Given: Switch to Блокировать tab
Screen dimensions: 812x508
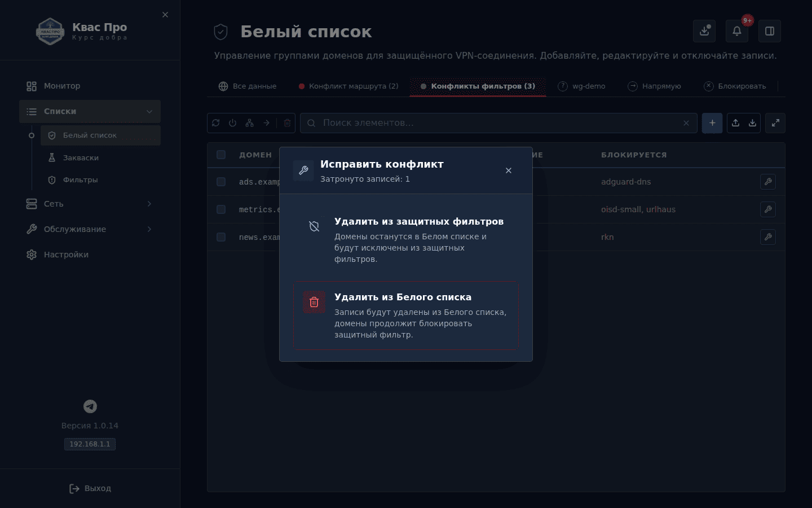Looking at the screenshot, I should coord(735,86).
